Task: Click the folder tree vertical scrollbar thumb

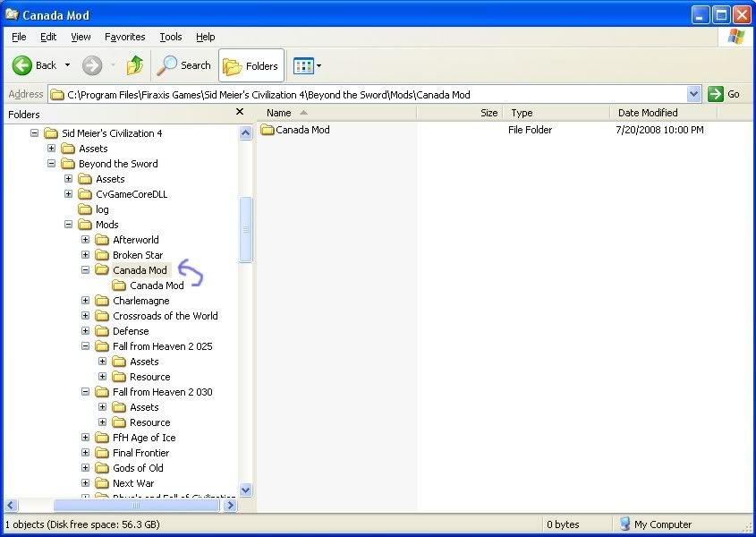Action: tap(245, 229)
